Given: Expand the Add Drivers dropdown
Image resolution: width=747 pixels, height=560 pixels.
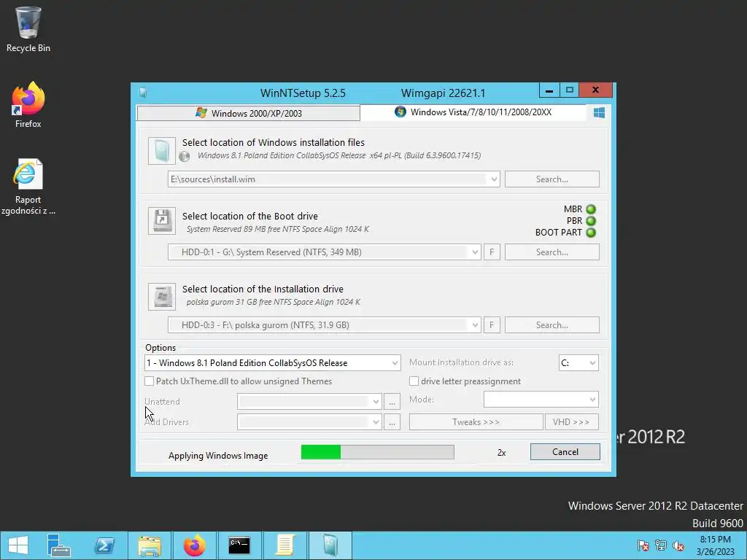Looking at the screenshot, I should 376,422.
